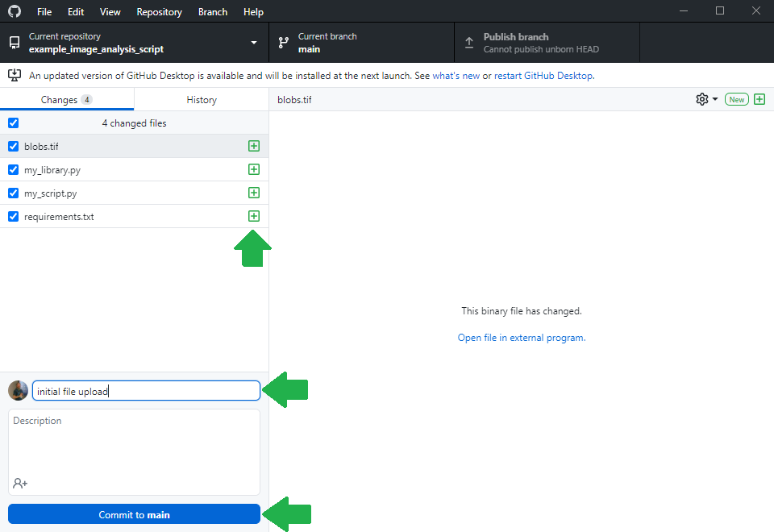
Task: Click the added-file icon next to blobs.tif
Action: click(x=254, y=146)
